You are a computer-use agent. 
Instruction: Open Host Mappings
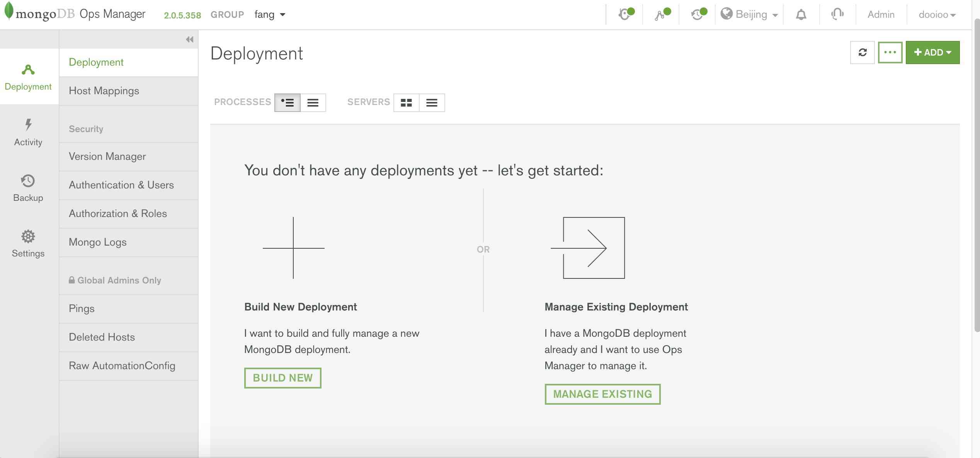point(129,91)
